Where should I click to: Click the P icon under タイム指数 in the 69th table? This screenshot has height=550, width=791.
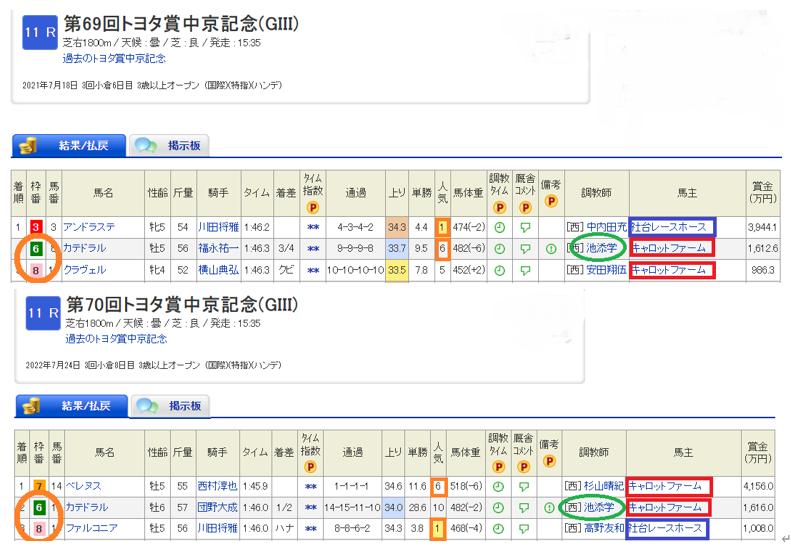tap(312, 208)
